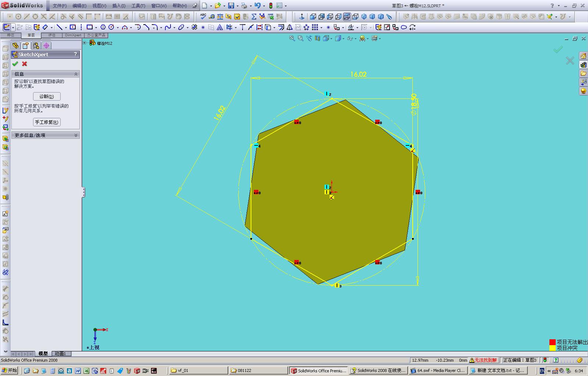
Task: Open the Line tool dropdown arrow
Action: [x=66, y=28]
